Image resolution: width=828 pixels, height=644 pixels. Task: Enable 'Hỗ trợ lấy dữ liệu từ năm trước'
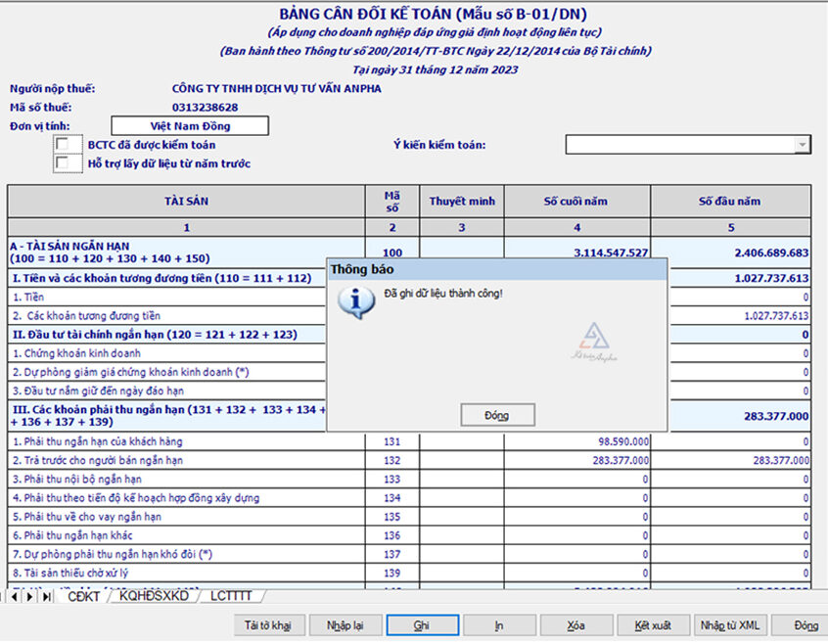pos(64,163)
